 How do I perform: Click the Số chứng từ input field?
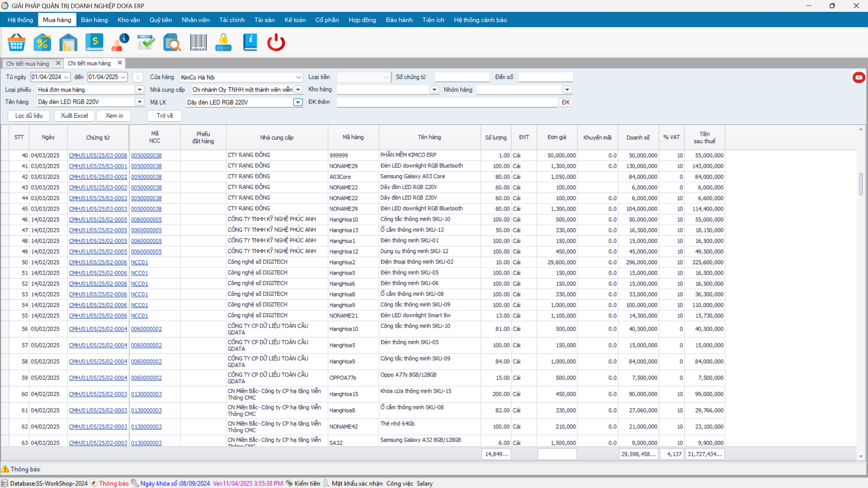click(x=462, y=77)
